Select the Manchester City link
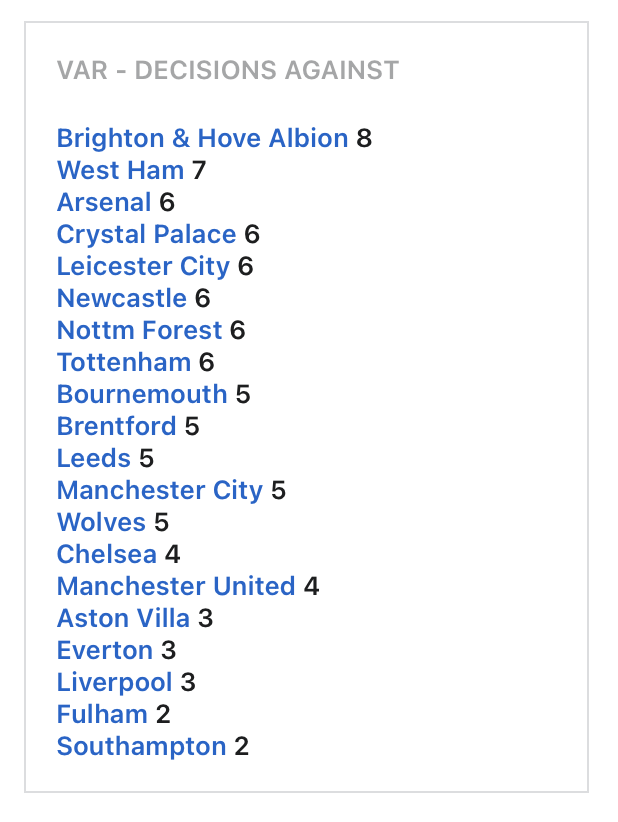The height and width of the screenshot is (822, 618). tap(160, 491)
